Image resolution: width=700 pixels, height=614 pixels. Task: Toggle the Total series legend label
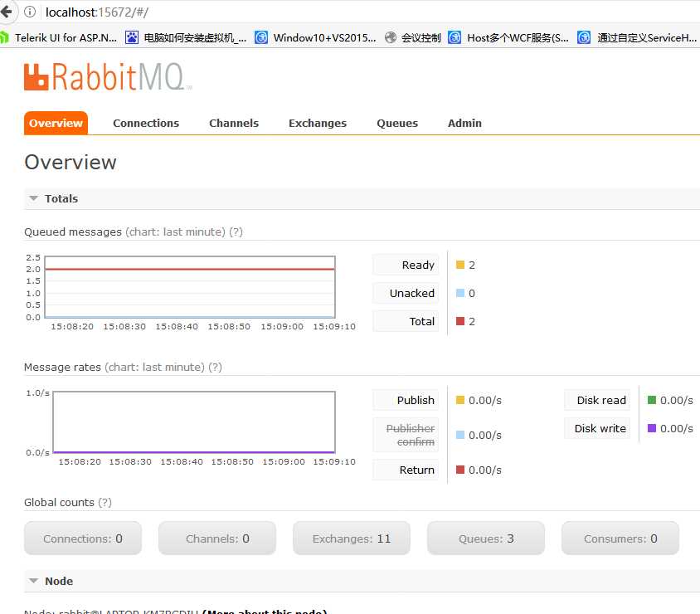[x=406, y=321]
